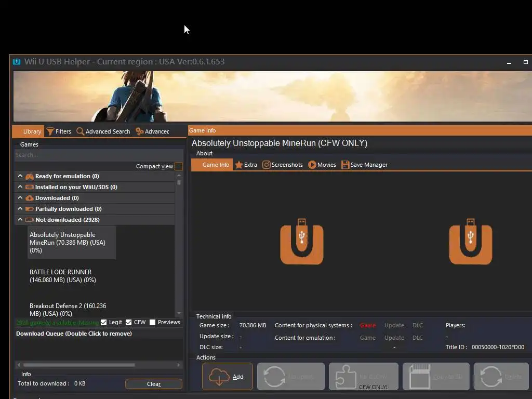Viewport: 532px width, 399px height.
Task: Click the download queue scroll left arrow
Action: (x=19, y=365)
